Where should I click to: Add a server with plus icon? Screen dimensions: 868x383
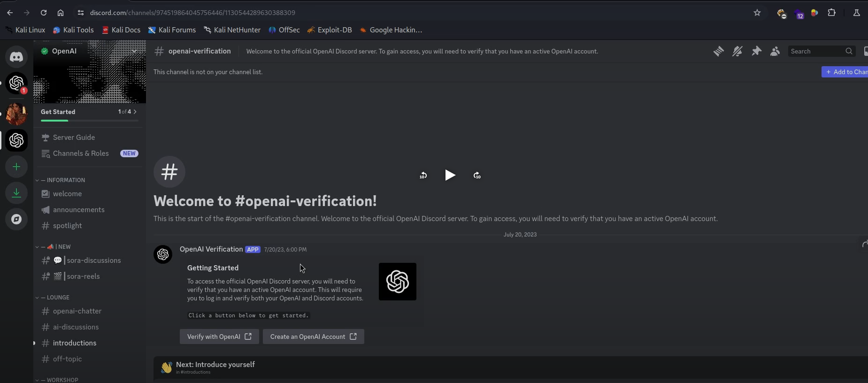(x=16, y=167)
